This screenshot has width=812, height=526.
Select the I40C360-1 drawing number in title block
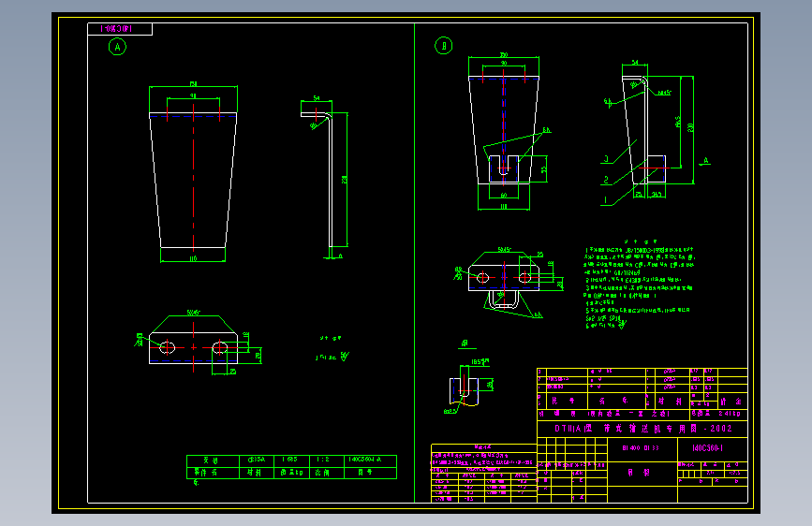point(708,447)
